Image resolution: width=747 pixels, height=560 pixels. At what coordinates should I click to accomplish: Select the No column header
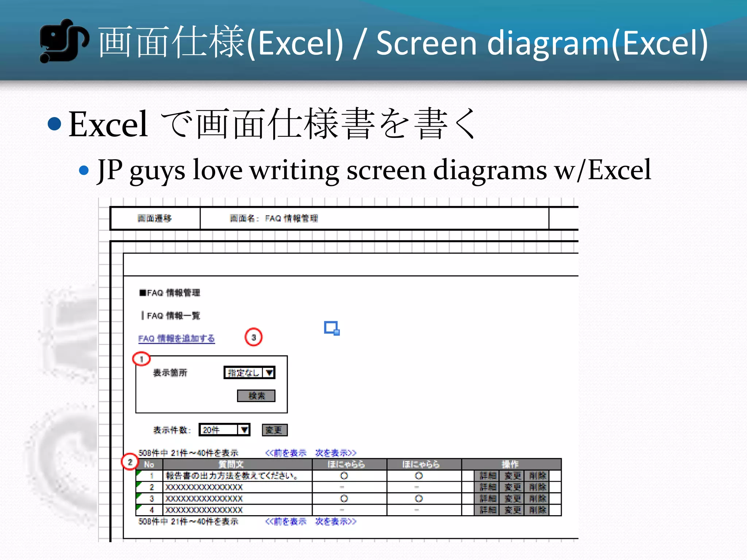tap(149, 464)
